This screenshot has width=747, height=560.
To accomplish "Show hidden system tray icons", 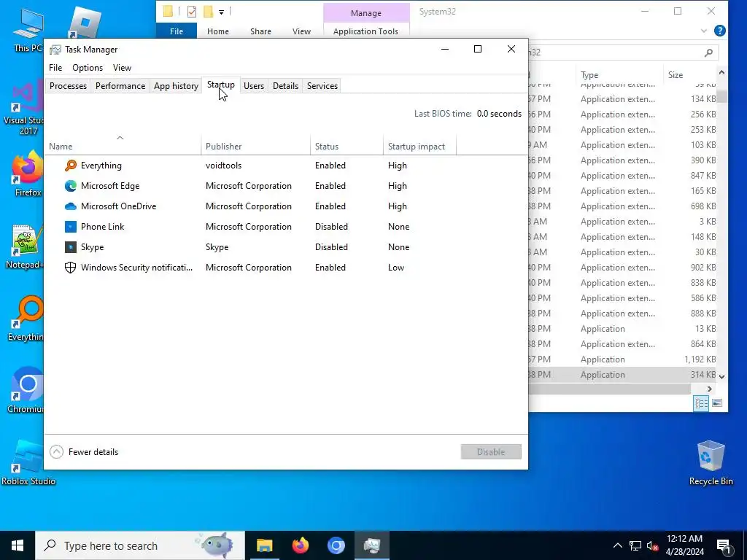I will pos(617,545).
